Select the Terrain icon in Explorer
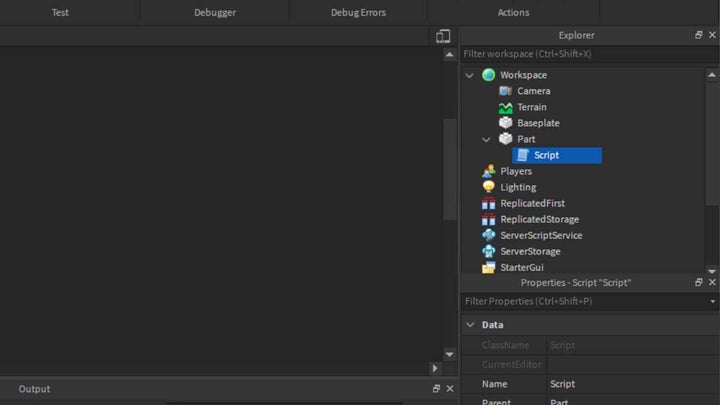This screenshot has width=720, height=405. 505,107
